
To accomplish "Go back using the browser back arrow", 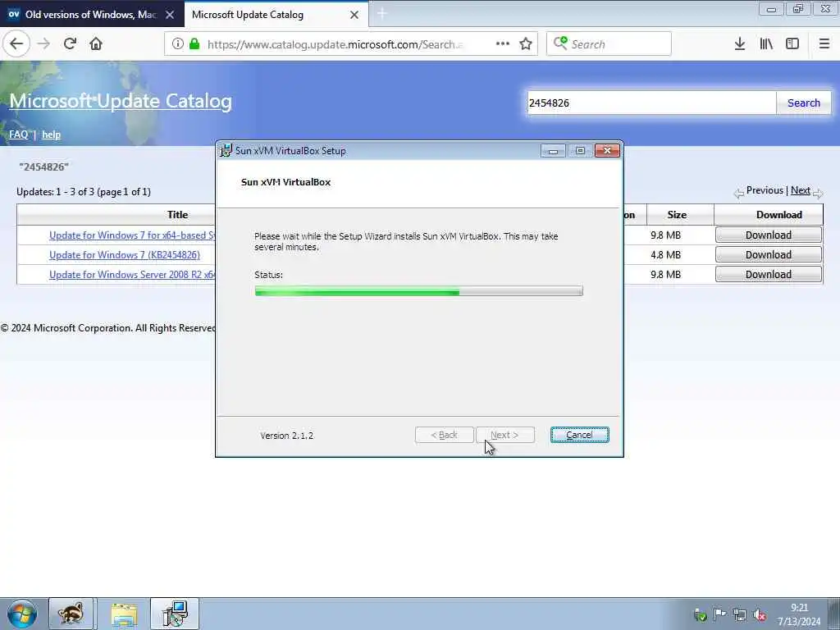I will point(16,44).
